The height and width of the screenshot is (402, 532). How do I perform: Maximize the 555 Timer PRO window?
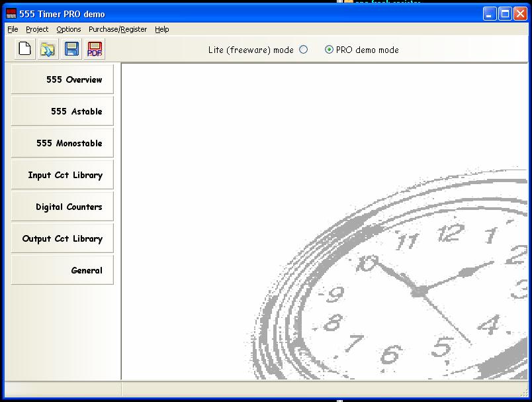505,14
